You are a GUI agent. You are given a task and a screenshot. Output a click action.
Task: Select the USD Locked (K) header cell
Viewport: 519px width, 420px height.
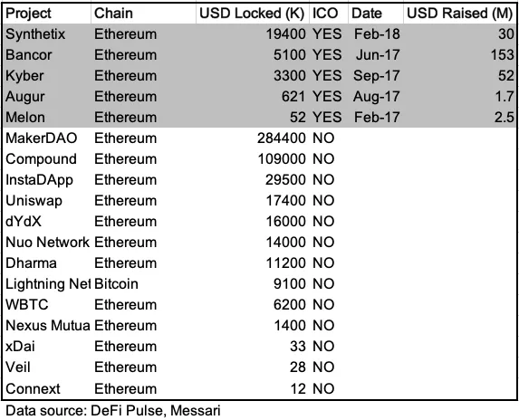[252, 14]
